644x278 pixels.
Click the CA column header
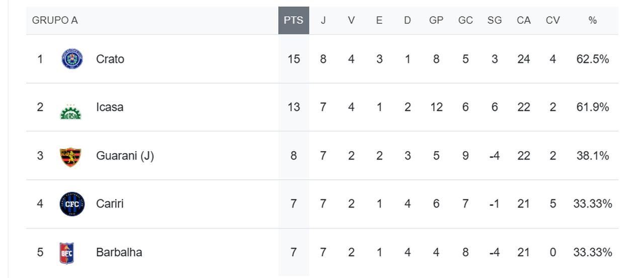point(524,20)
